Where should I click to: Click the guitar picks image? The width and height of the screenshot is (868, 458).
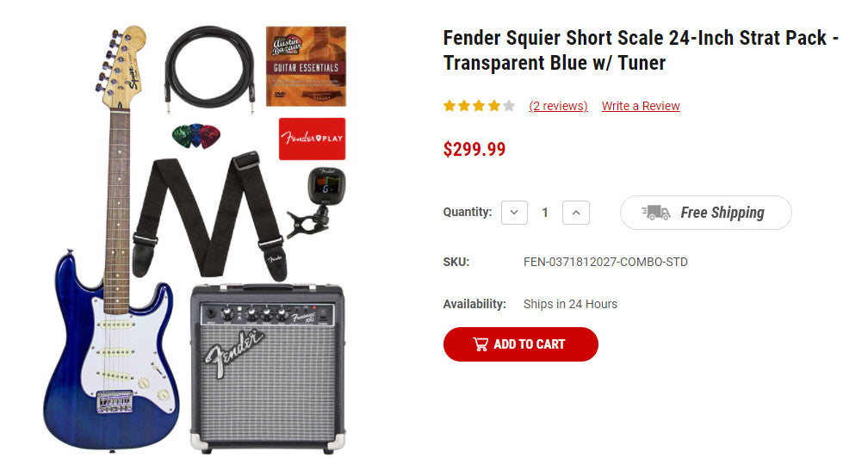click(x=195, y=136)
